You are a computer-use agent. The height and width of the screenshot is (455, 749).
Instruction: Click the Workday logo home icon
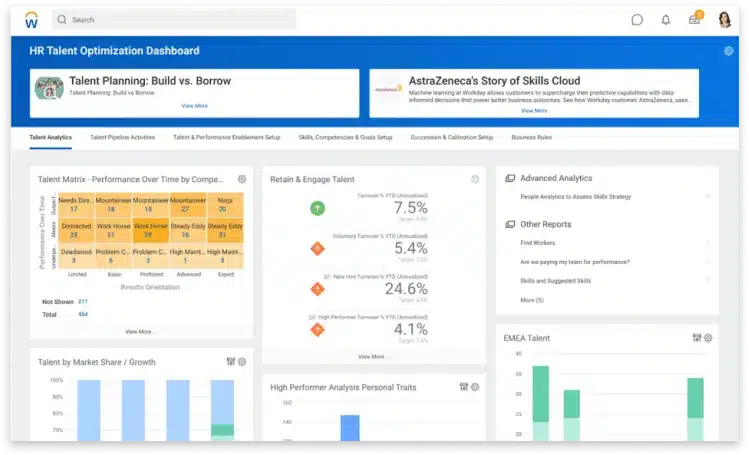tap(31, 19)
